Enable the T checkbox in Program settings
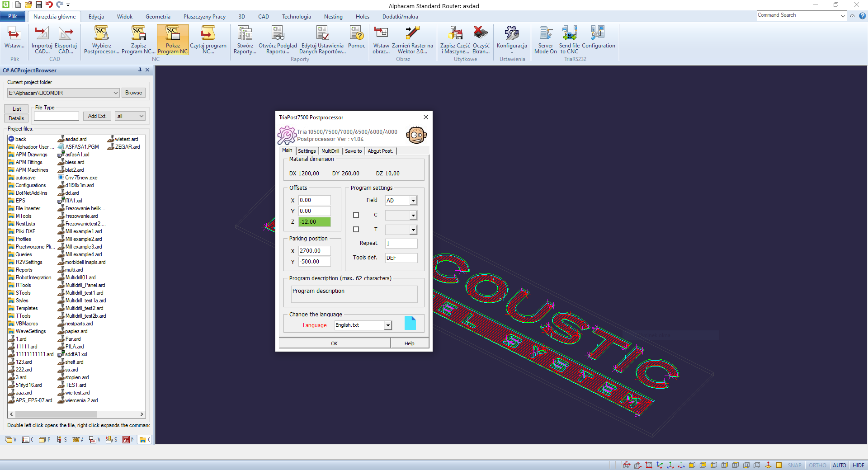Image resolution: width=868 pixels, height=470 pixels. [356, 230]
